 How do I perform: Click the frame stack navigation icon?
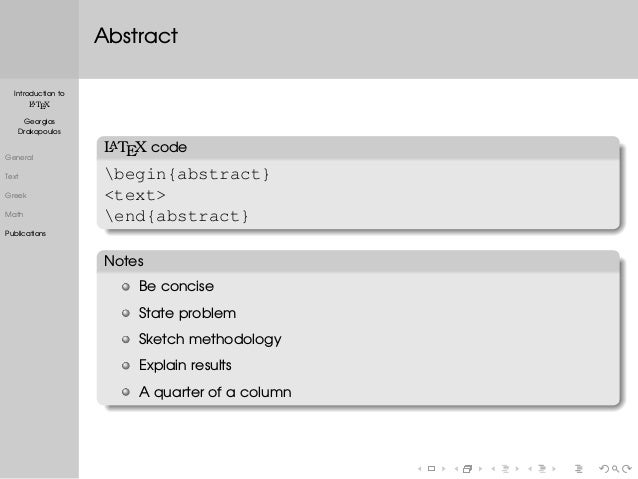tap(468, 469)
